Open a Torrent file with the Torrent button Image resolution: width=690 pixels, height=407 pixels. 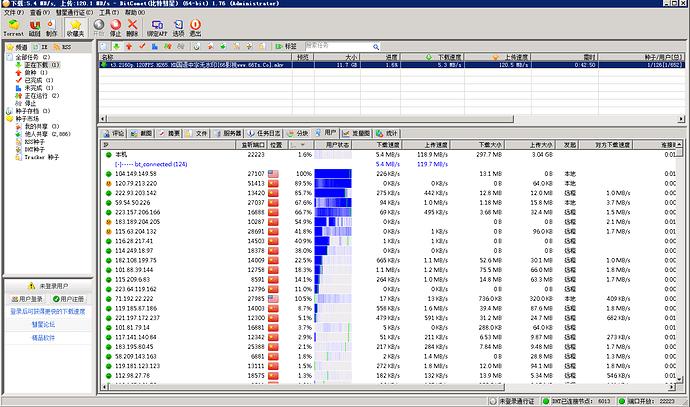coord(14,28)
